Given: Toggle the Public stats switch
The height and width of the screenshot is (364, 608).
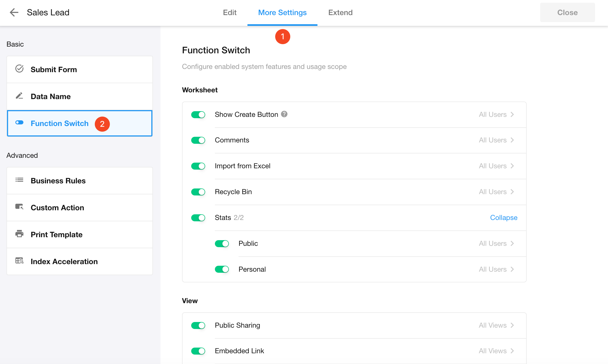Looking at the screenshot, I should [222, 244].
